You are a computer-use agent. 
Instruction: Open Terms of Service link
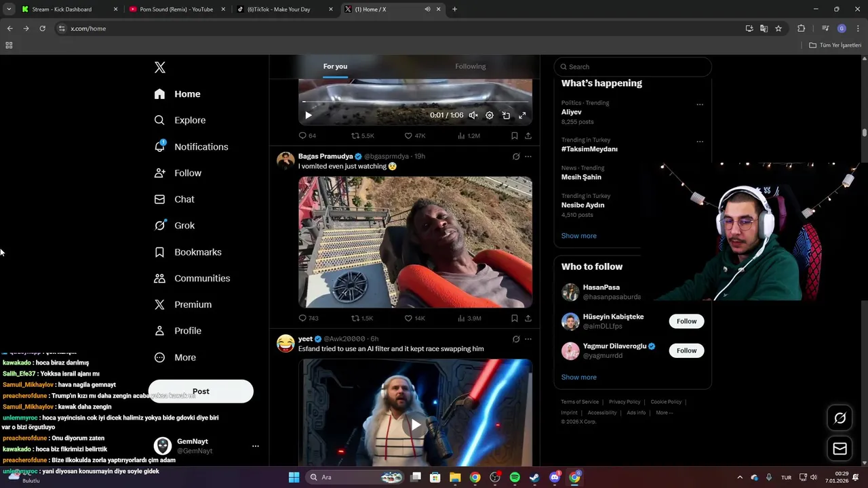[580, 402]
